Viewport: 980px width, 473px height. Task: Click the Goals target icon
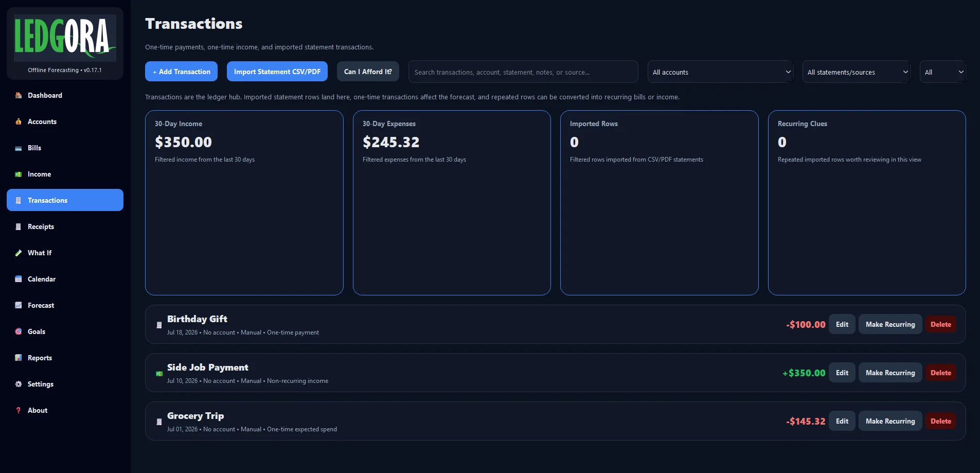tap(19, 331)
